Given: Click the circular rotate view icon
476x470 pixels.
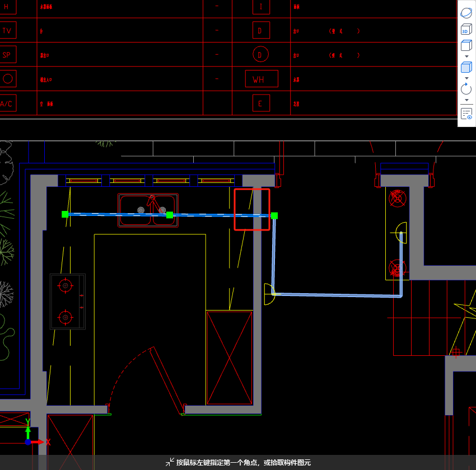Looking at the screenshot, I should coord(466,89).
